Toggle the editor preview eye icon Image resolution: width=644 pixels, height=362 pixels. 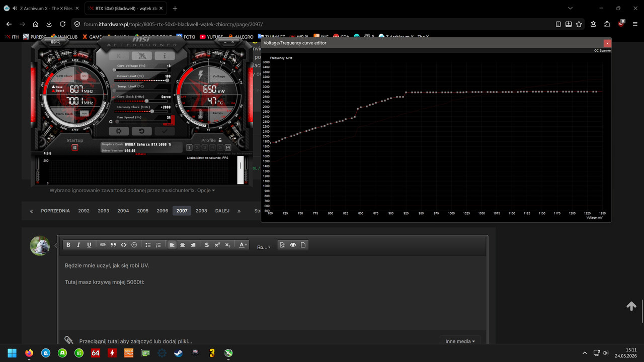[x=293, y=245]
